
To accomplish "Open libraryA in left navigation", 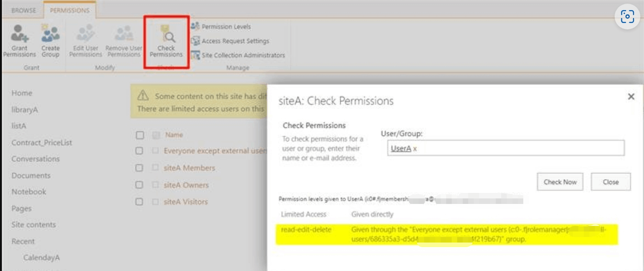I will [x=25, y=110].
